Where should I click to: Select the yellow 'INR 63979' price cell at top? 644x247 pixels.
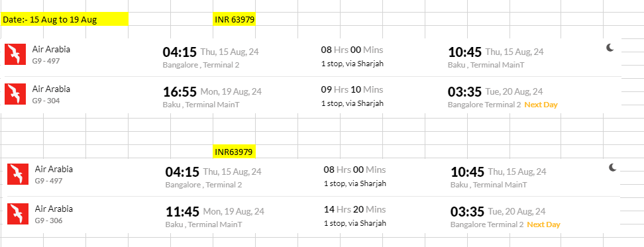[x=235, y=19]
